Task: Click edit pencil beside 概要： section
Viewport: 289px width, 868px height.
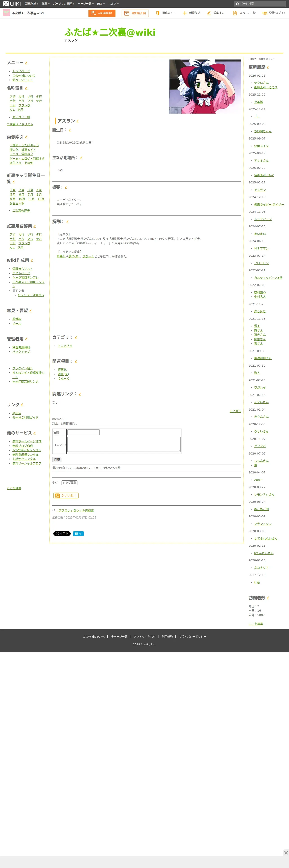Action: point(66,187)
